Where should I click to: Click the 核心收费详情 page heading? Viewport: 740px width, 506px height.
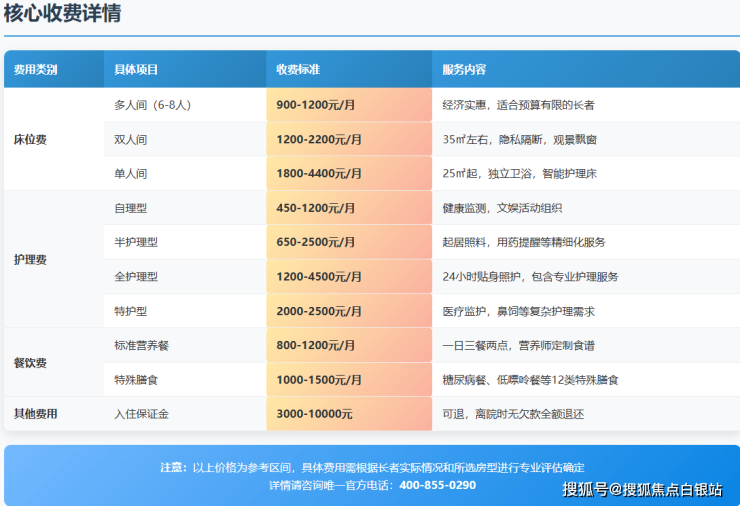click(62, 14)
